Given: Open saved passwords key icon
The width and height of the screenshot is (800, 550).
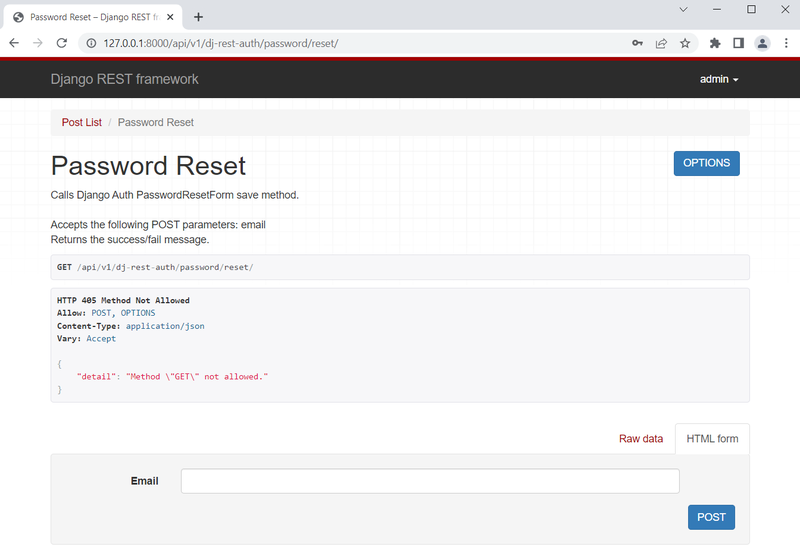Looking at the screenshot, I should [637, 43].
